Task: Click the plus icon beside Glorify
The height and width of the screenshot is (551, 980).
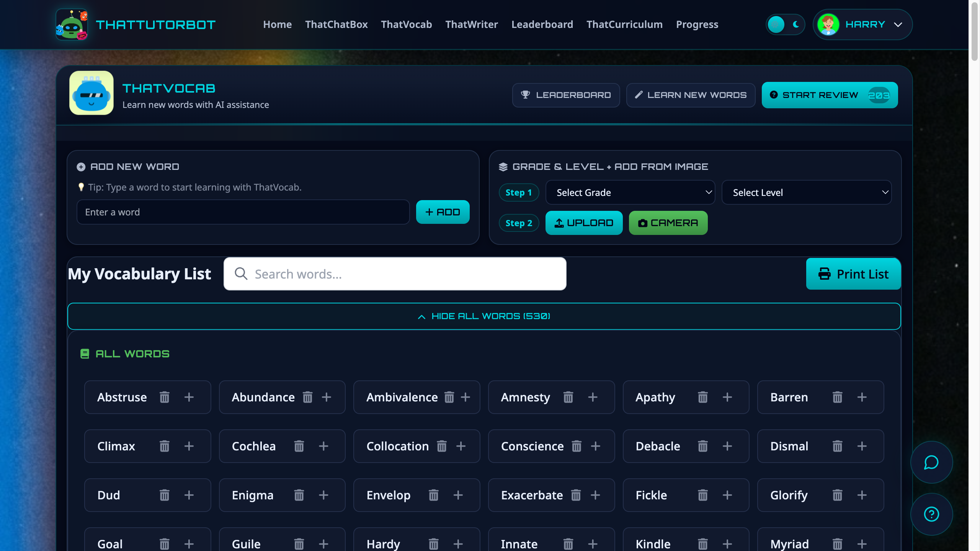Action: (x=862, y=495)
